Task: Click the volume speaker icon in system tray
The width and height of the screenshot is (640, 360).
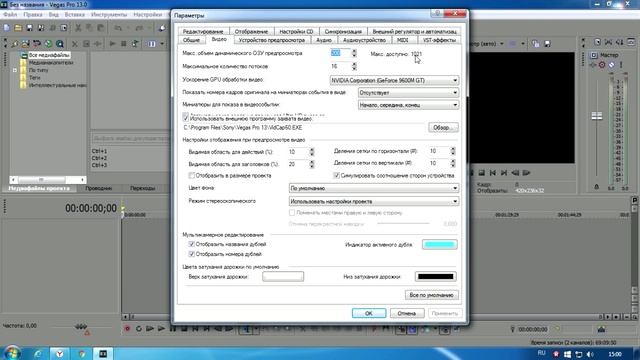Action: pyautogui.click(x=590, y=354)
